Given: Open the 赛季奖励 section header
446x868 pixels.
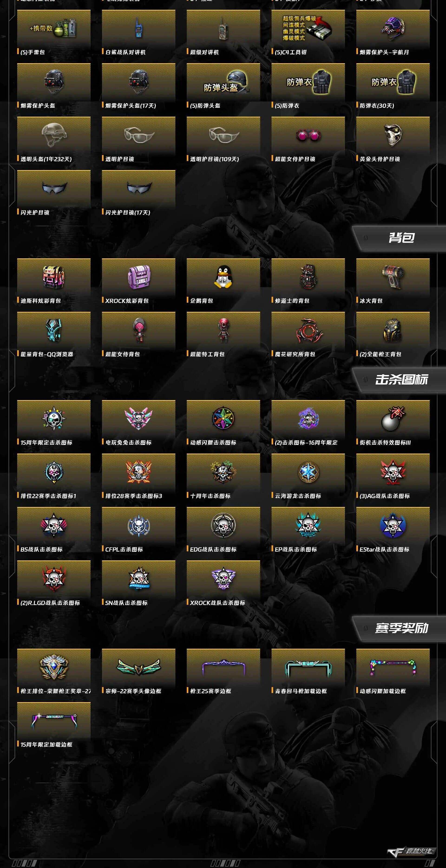Looking at the screenshot, I should (x=401, y=628).
